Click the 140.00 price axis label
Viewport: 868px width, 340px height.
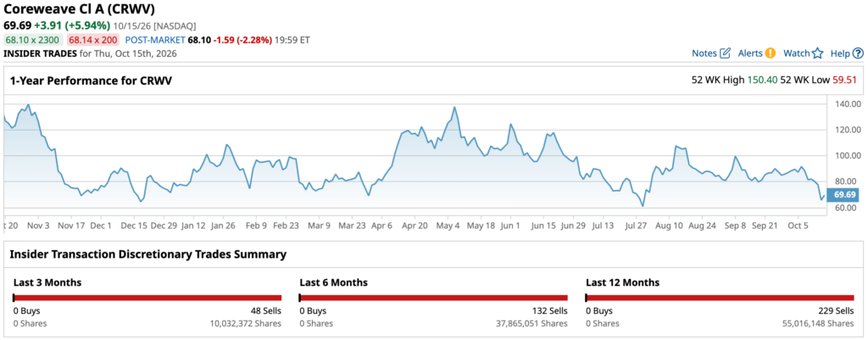click(x=848, y=103)
